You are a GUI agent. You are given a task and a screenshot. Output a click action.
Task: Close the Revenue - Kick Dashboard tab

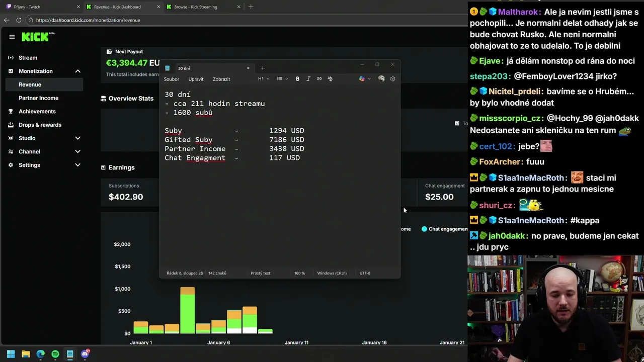[158, 7]
